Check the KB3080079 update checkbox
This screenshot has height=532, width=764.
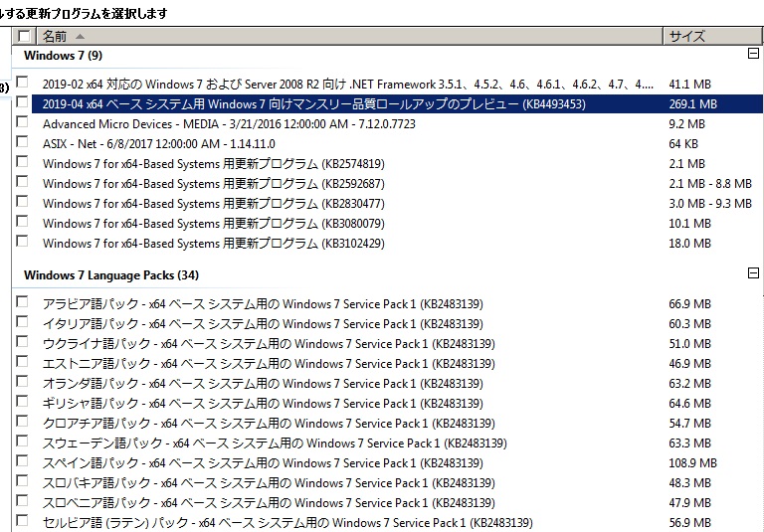coord(23,221)
